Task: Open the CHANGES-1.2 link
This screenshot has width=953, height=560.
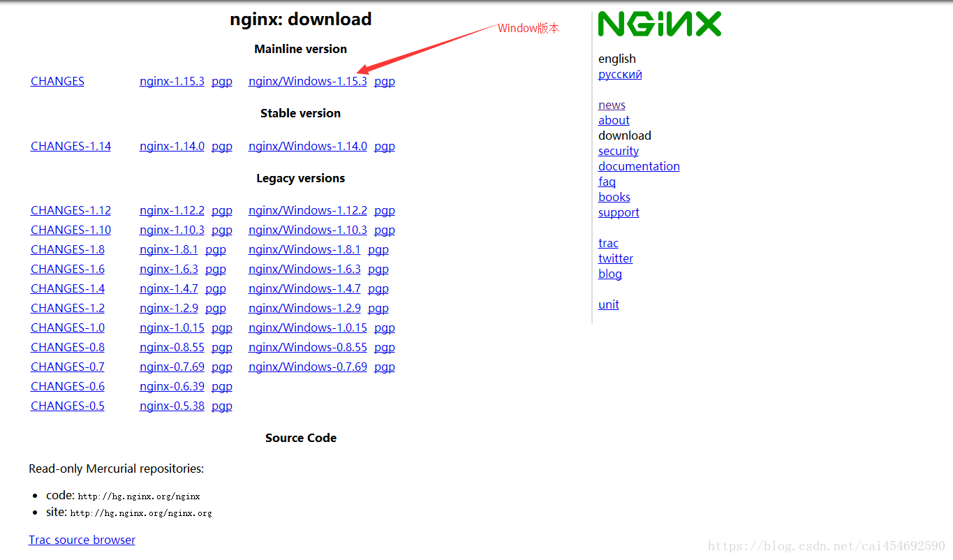Action: [68, 308]
